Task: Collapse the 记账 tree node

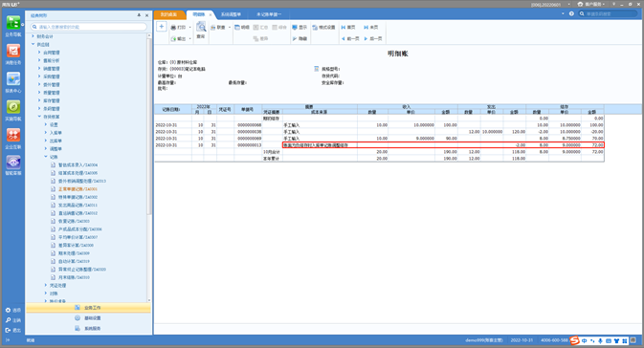Action: point(46,157)
